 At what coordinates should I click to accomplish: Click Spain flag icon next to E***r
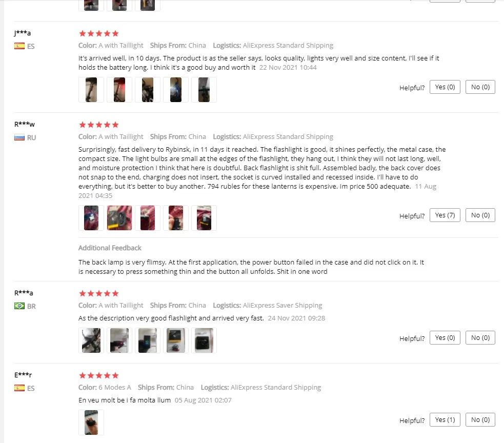(x=19, y=388)
